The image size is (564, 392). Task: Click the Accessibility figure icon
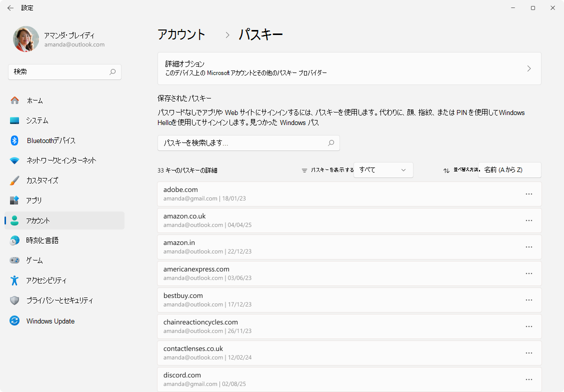point(14,280)
